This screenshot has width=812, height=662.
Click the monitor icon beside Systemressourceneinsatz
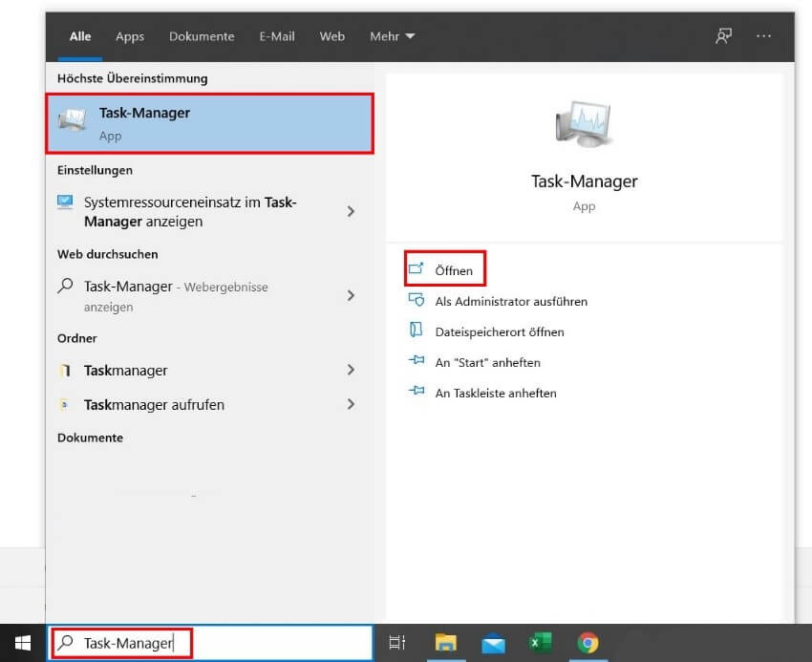pos(65,202)
